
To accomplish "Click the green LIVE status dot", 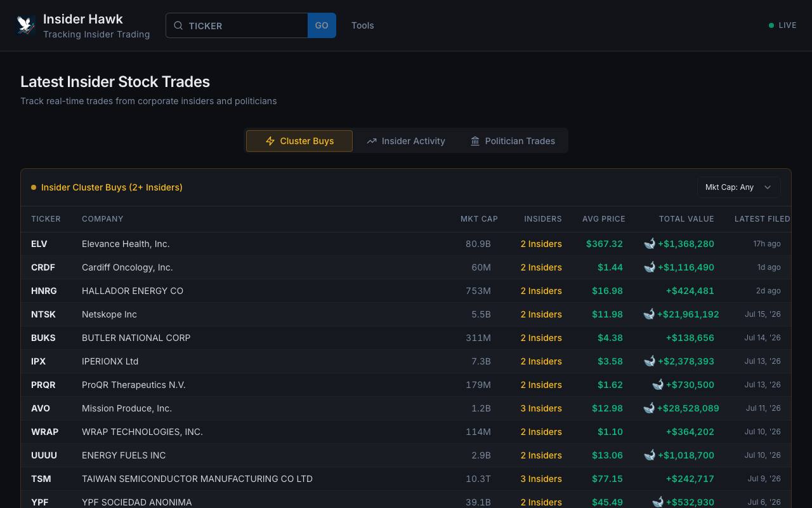I will point(771,25).
